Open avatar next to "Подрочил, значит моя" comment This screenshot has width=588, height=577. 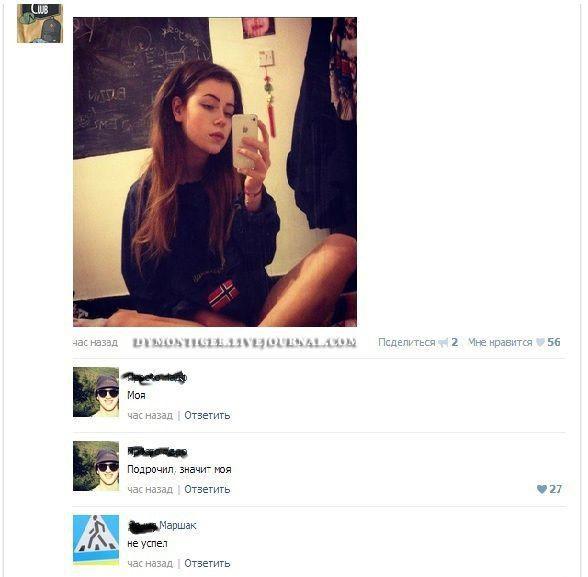click(x=96, y=466)
